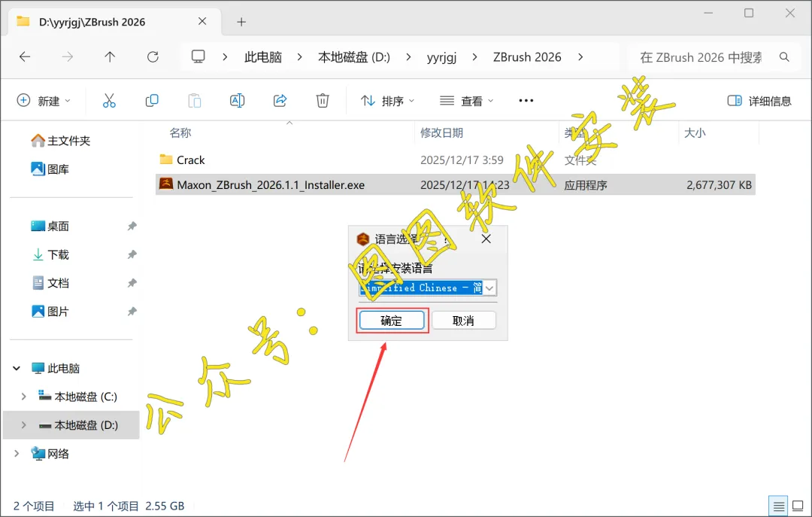Open the 新建 dropdown menu

point(44,101)
